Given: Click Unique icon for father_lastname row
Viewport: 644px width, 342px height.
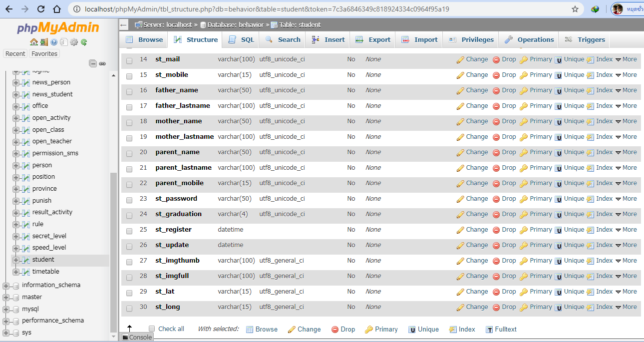Looking at the screenshot, I should point(559,106).
